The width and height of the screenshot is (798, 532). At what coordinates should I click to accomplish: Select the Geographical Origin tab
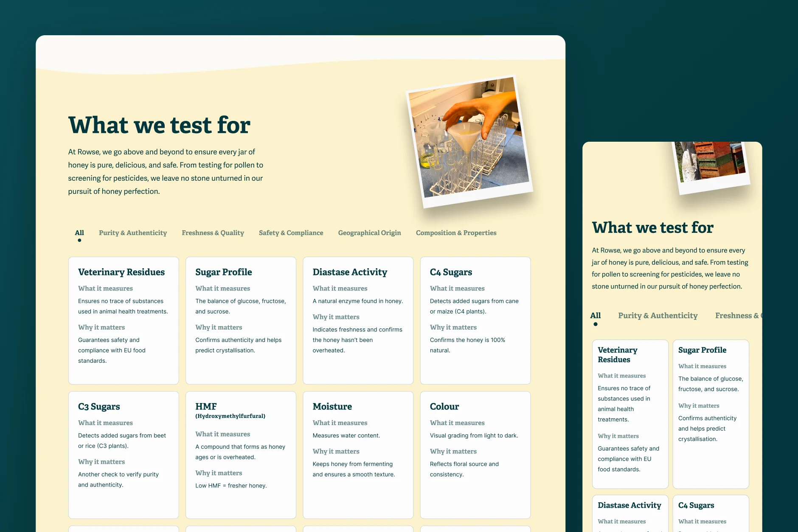(x=369, y=233)
